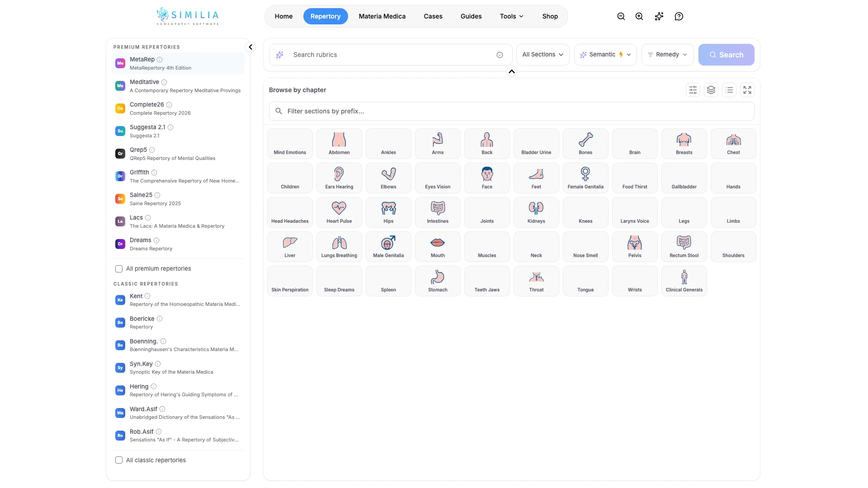The height and width of the screenshot is (488, 868).
Task: Open the Ears Hearing chapter
Action: [x=339, y=178]
